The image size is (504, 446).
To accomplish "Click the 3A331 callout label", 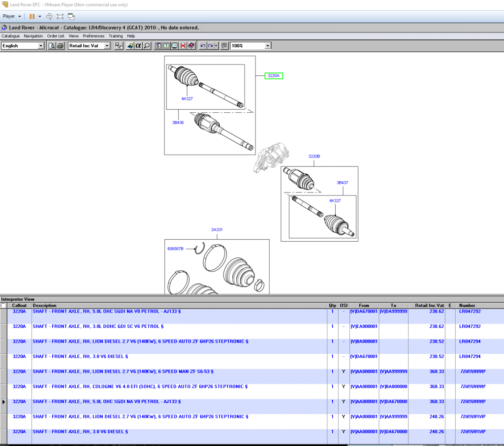I will 217,229.
